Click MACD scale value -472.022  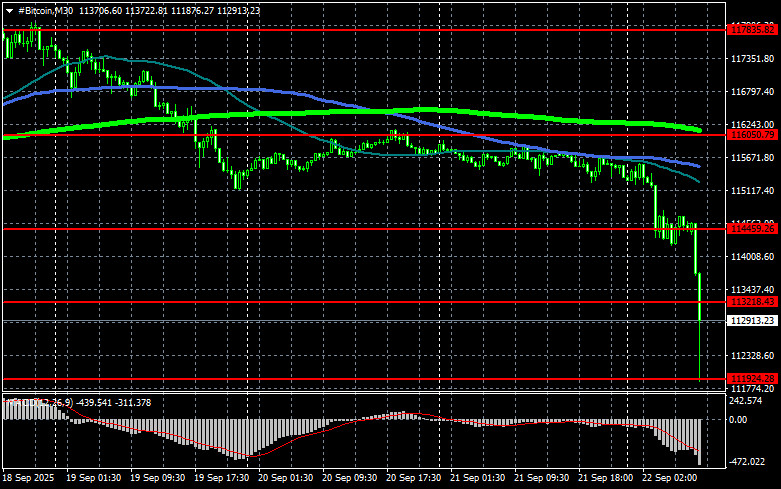click(747, 462)
